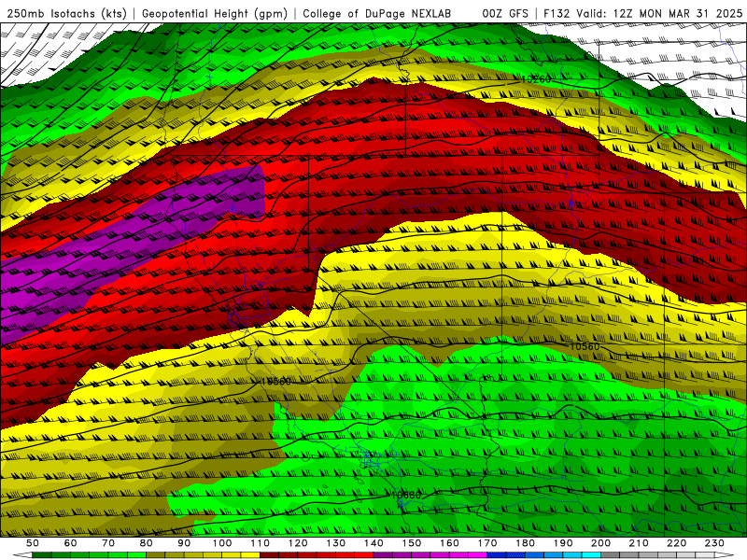Click the 150 value on the colorbar scale
The width and height of the screenshot is (747, 560).
tap(411, 543)
